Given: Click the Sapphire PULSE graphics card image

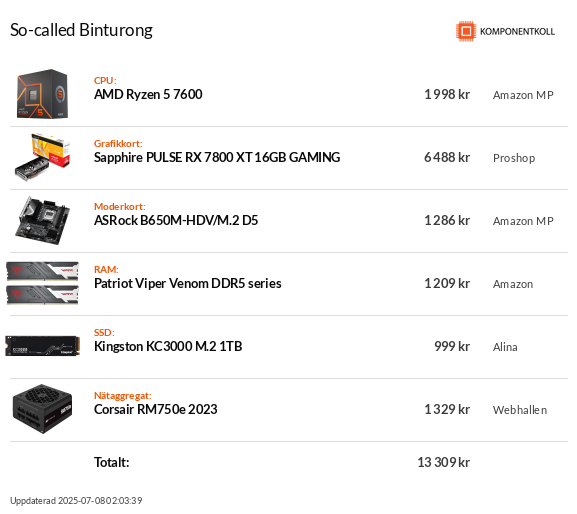Looking at the screenshot, I should click(x=43, y=157).
